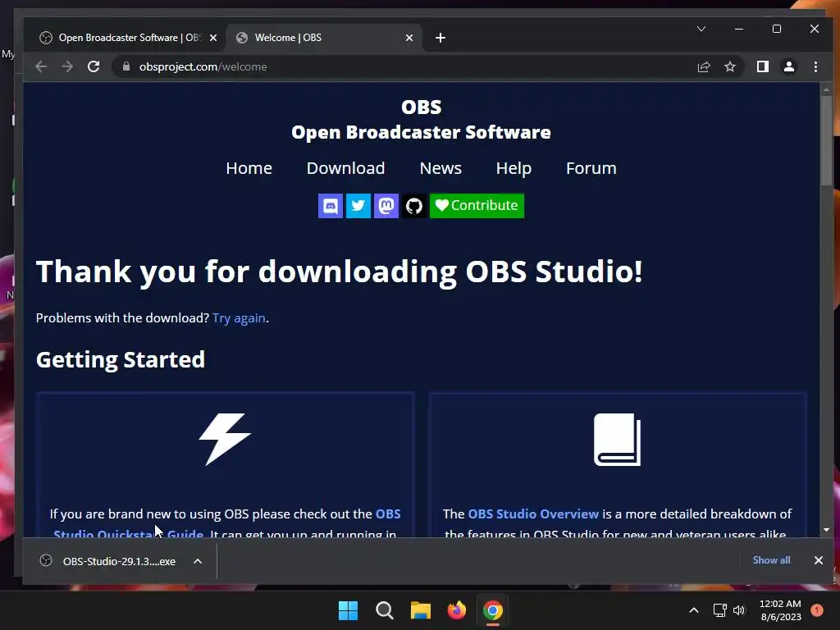Click the scrollbar up arrow
Image resolution: width=840 pixels, height=630 pixels.
point(826,89)
